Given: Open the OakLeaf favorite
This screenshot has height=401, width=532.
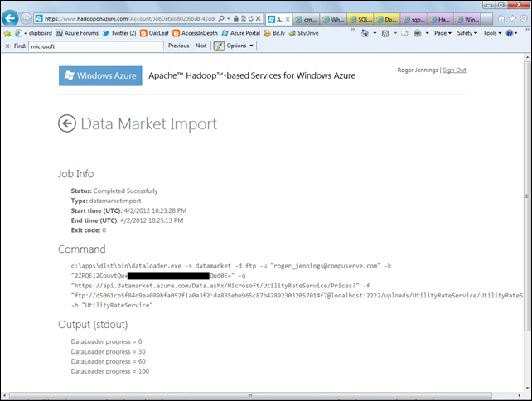Looking at the screenshot, I should pos(154,33).
